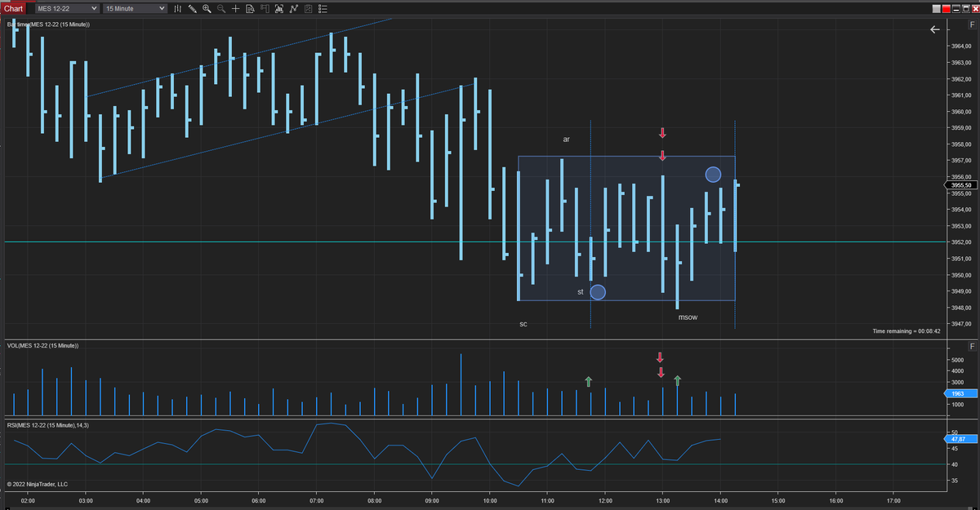This screenshot has width=980, height=510.
Task: Select the blue circle next to st label
Action: (598, 292)
